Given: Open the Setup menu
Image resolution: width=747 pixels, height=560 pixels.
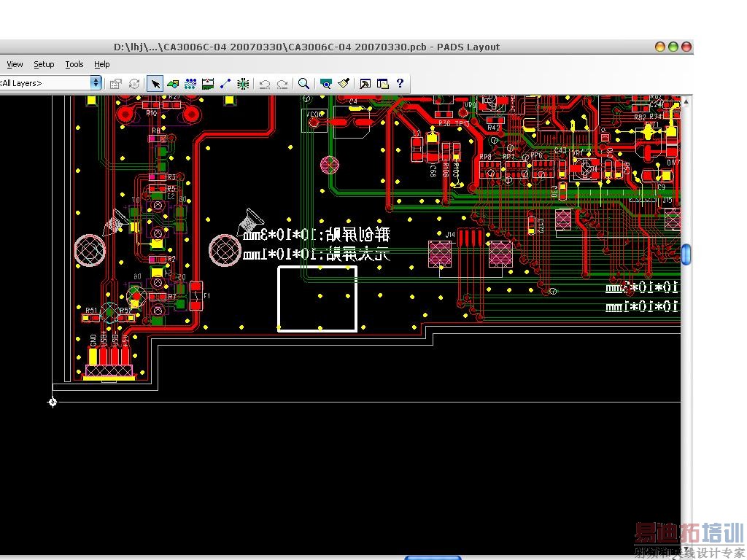Looking at the screenshot, I should click(x=44, y=64).
